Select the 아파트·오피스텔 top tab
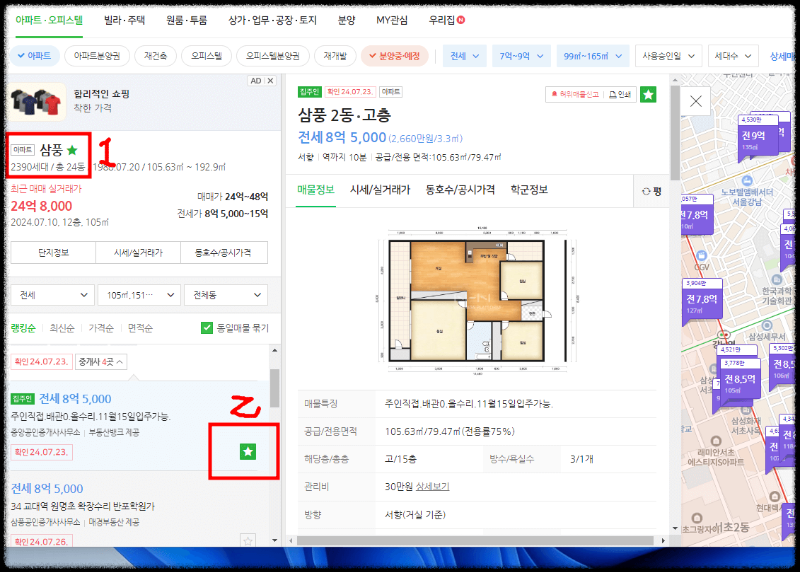 pos(49,20)
